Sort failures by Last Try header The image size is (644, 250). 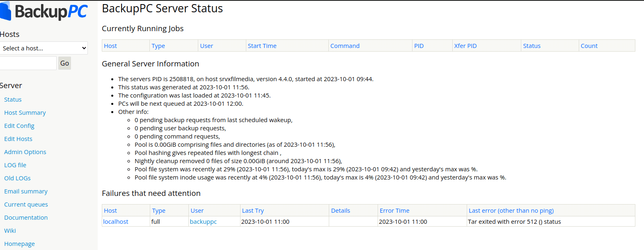[253, 211]
